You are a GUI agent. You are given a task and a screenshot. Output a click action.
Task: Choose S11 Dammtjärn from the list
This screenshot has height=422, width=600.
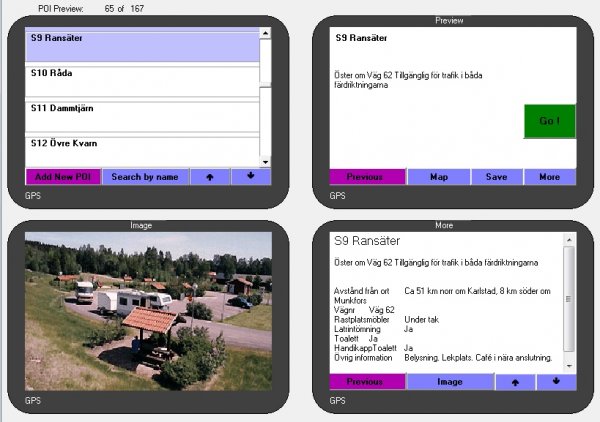141,114
